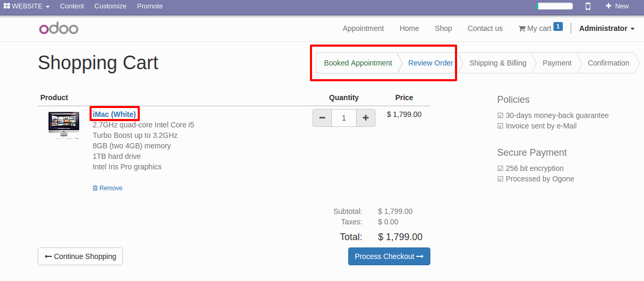
Task: Remove the iMac from the cart
Action: click(x=107, y=188)
